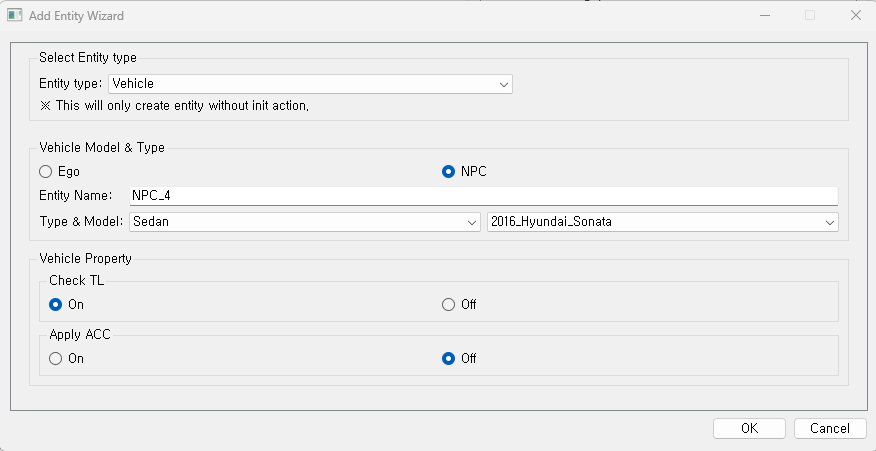Click the vehicle model dropdown chevron

tap(829, 222)
